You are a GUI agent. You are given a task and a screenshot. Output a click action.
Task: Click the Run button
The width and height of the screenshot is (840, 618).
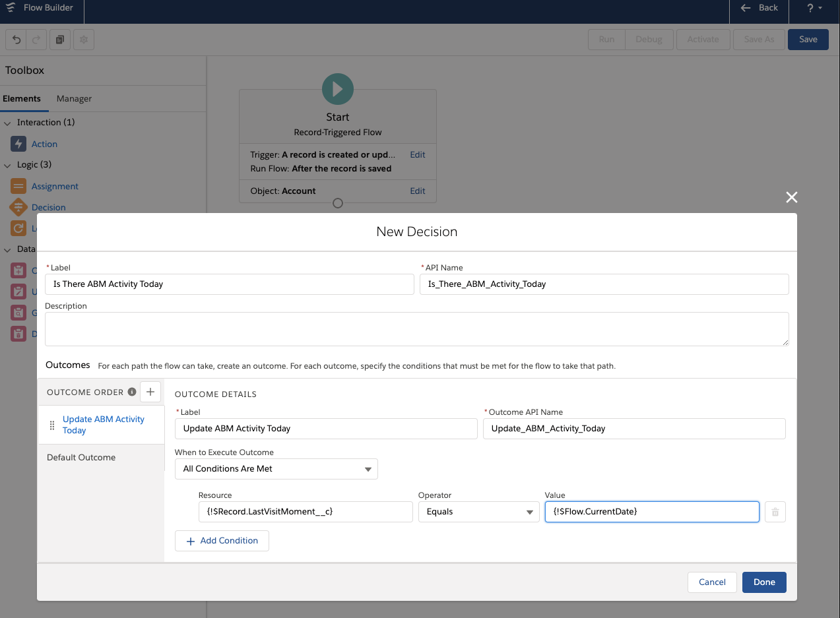click(607, 40)
